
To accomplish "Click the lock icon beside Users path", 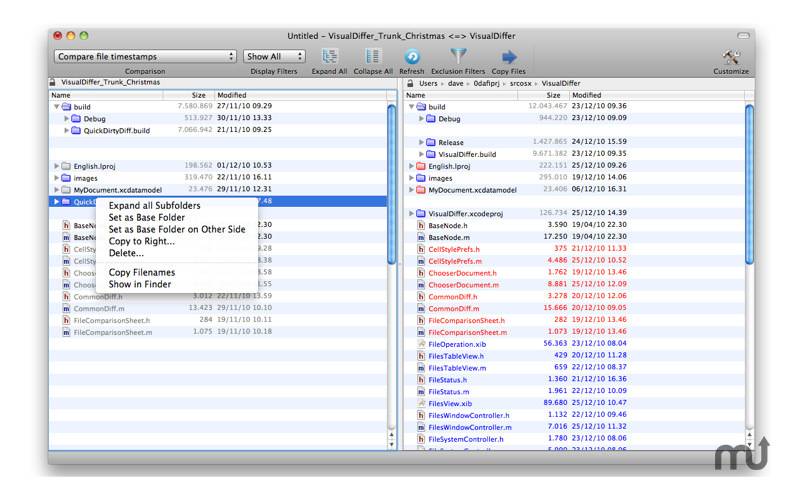I will point(410,83).
